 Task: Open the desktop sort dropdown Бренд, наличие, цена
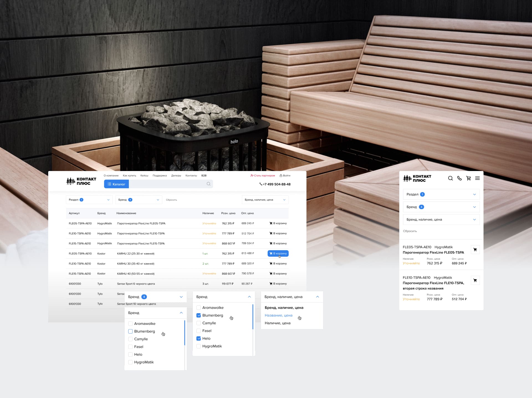pyautogui.click(x=265, y=200)
